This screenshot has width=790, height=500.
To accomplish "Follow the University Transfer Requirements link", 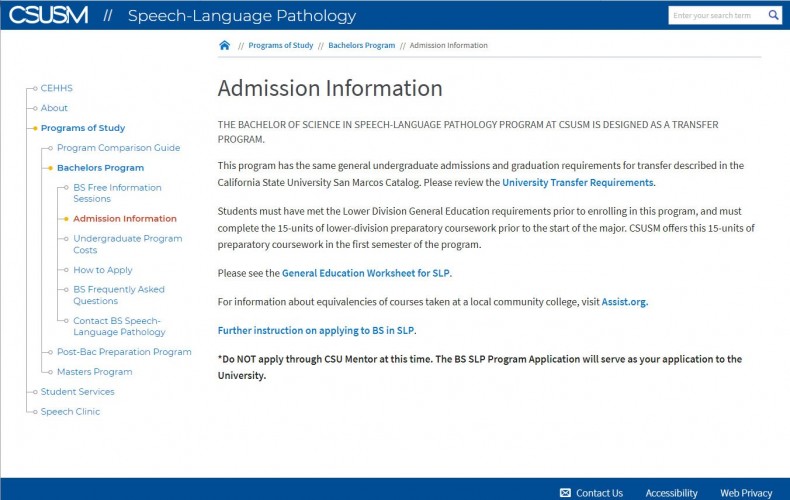I will pos(578,182).
